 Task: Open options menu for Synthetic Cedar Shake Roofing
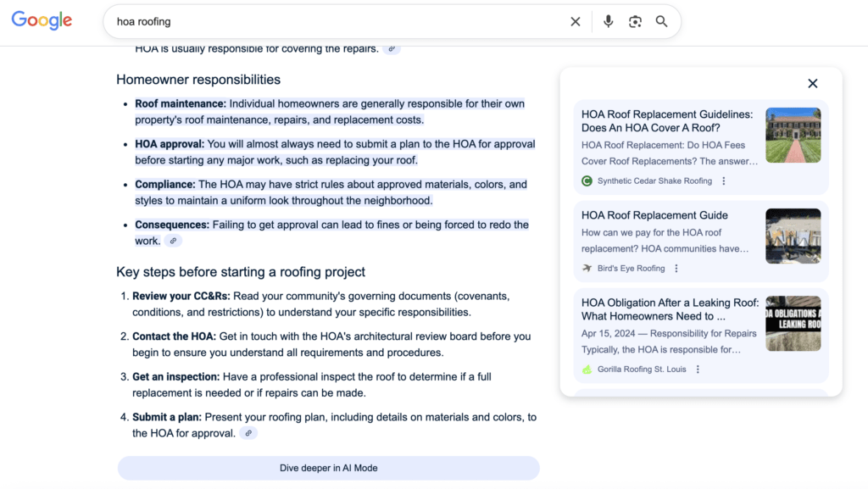(x=723, y=181)
